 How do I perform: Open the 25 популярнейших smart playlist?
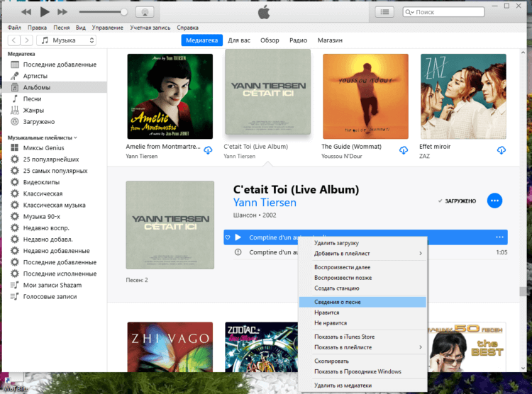point(55,159)
